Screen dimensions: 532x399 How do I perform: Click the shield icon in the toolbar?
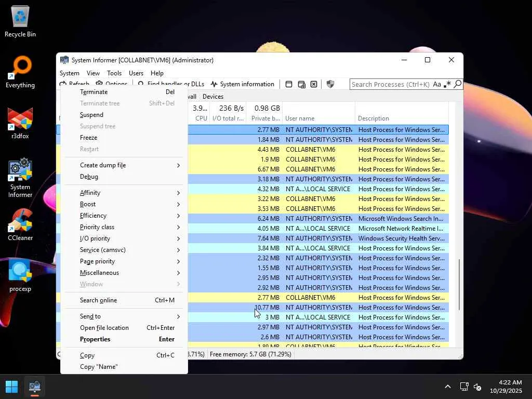[x=330, y=84]
